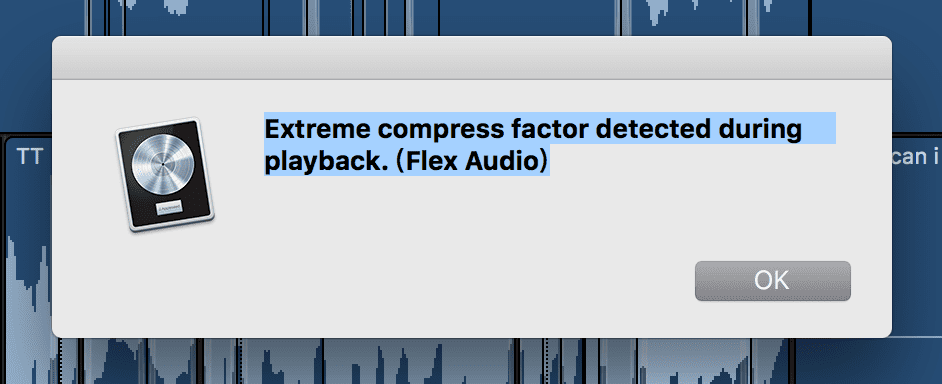Select the audio region labeled 'TT'

pos(28,157)
